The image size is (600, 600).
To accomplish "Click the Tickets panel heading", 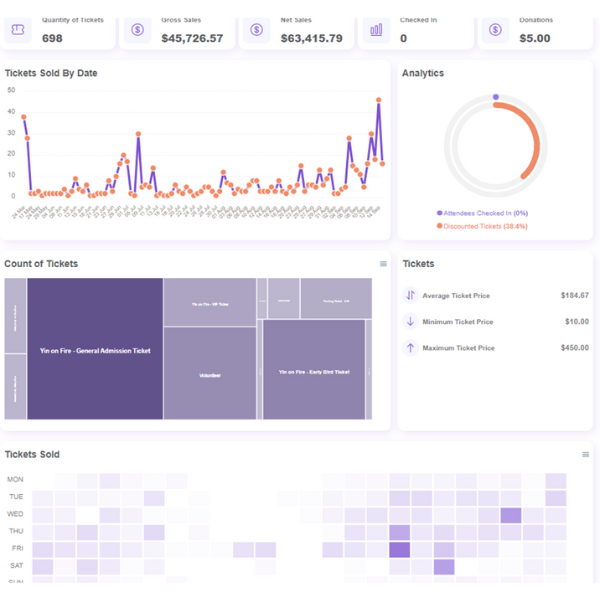I will (x=418, y=264).
